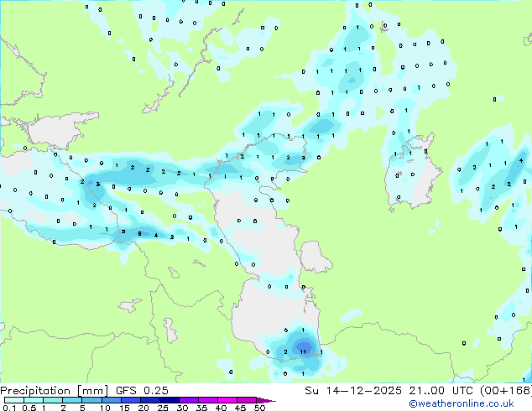Click the '20' legend scale label
This screenshot has height=411, width=532.
[x=143, y=408]
